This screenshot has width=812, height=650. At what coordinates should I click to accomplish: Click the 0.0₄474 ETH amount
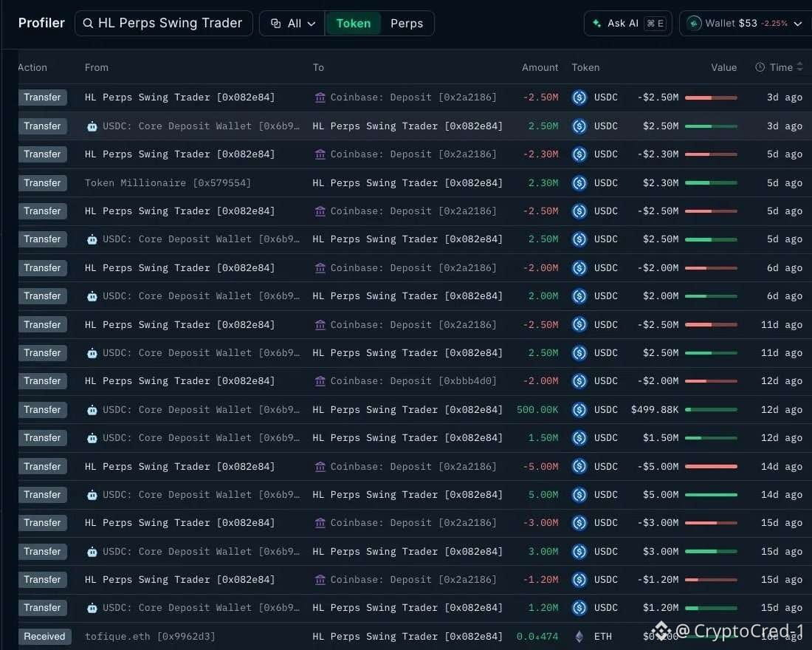[537, 636]
